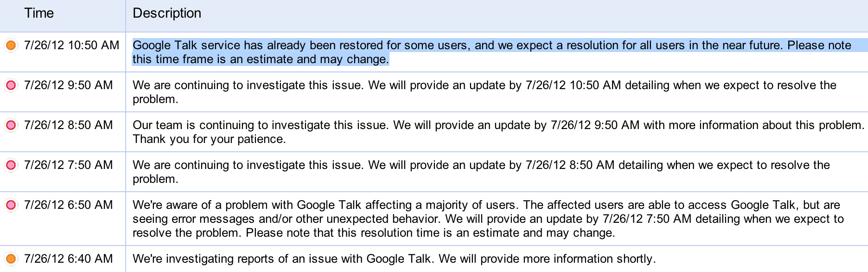Click the orange status dot for 10:50 AM
The image size is (868, 272).
pos(11,45)
